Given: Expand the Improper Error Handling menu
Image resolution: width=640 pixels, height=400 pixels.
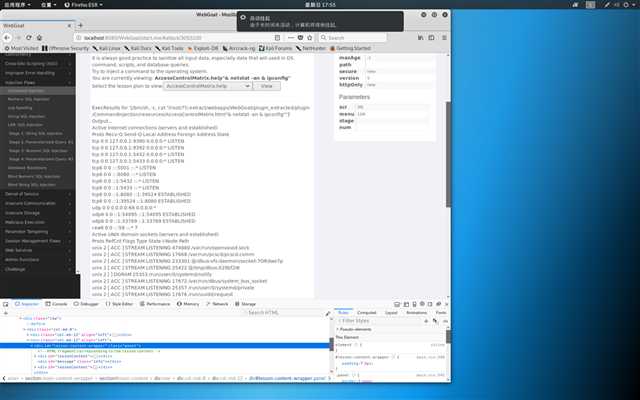Looking at the screenshot, I should (38, 73).
